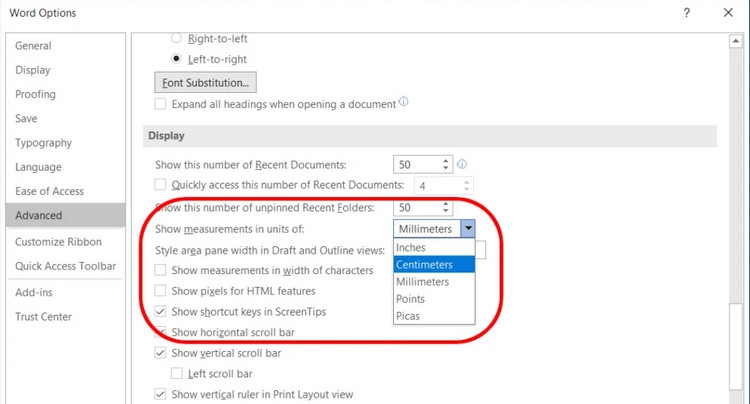Enable Quickly access Recent Documents checkbox
Image resolution: width=750 pixels, height=404 pixels.
160,185
